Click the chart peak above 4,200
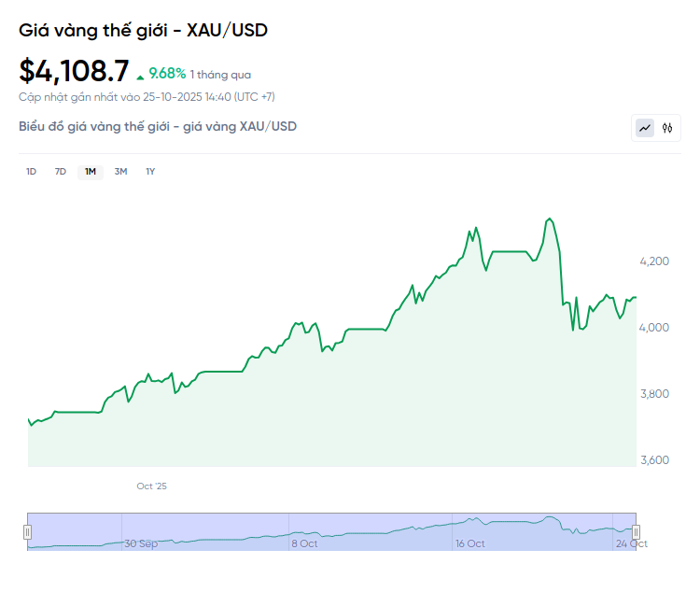This screenshot has height=592, width=700. point(549,219)
